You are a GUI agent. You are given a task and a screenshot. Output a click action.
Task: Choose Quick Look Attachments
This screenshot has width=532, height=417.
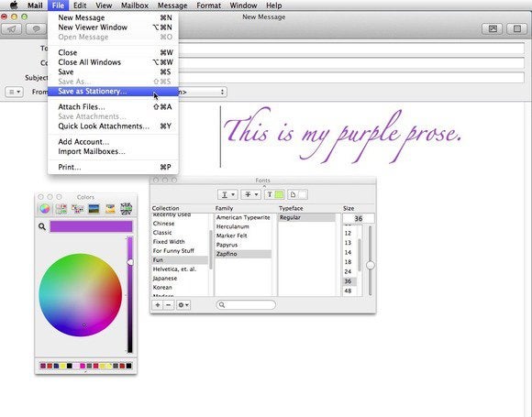pyautogui.click(x=113, y=126)
